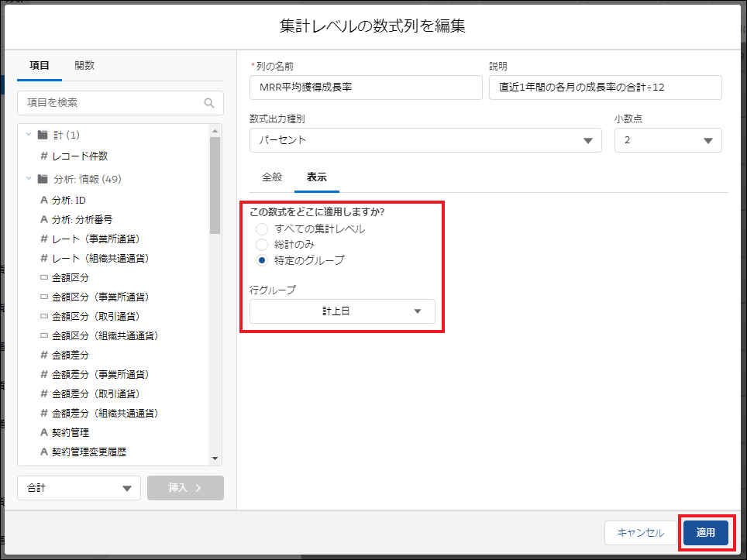Click the folder icon next to 分析: 情報 (49)

(x=43, y=179)
